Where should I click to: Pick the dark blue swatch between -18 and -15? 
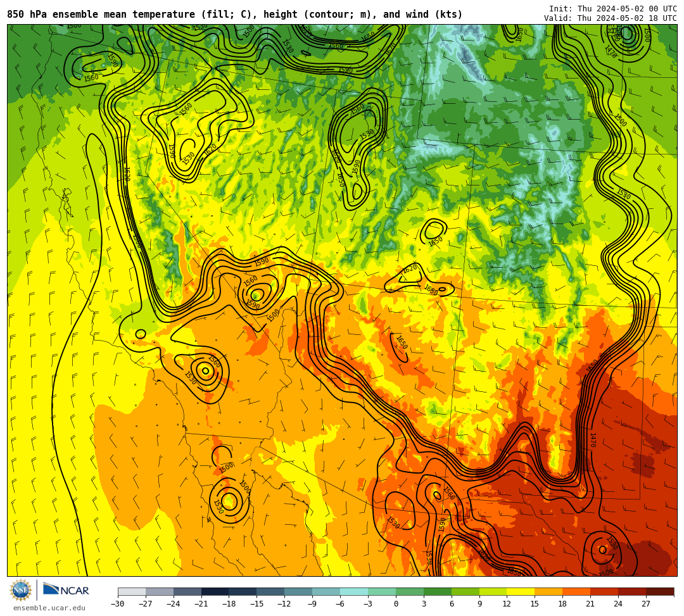click(x=243, y=591)
